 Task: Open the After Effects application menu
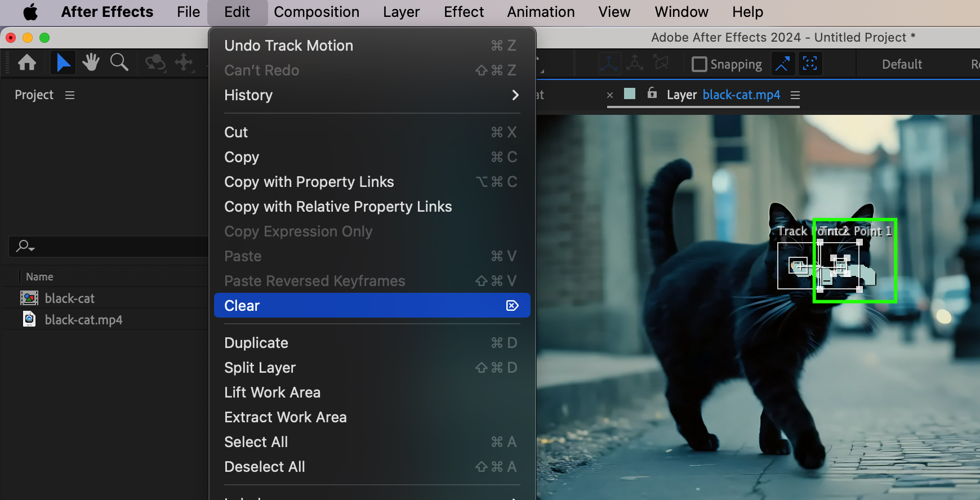(x=107, y=12)
